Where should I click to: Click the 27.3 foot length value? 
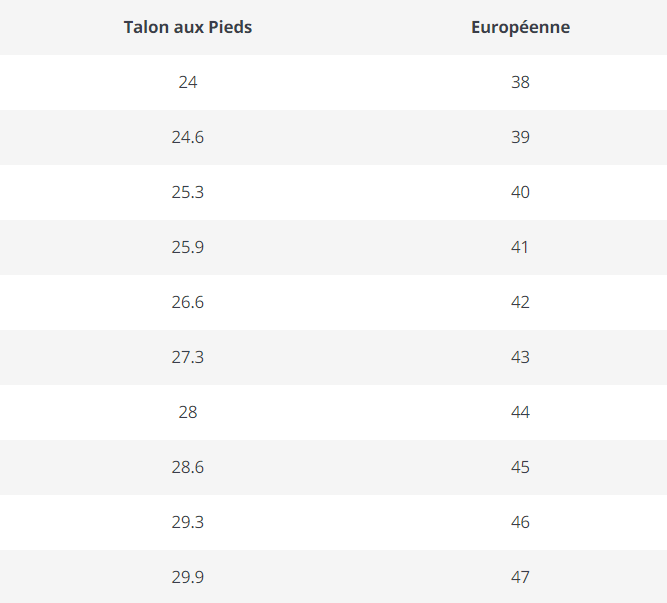tap(188, 357)
